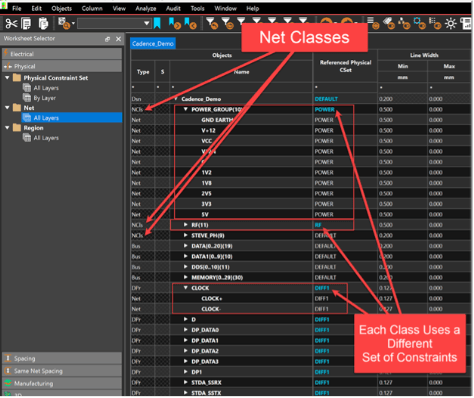
Task: Expand the DP_DATA0 differential pair
Action: pyautogui.click(x=186, y=330)
